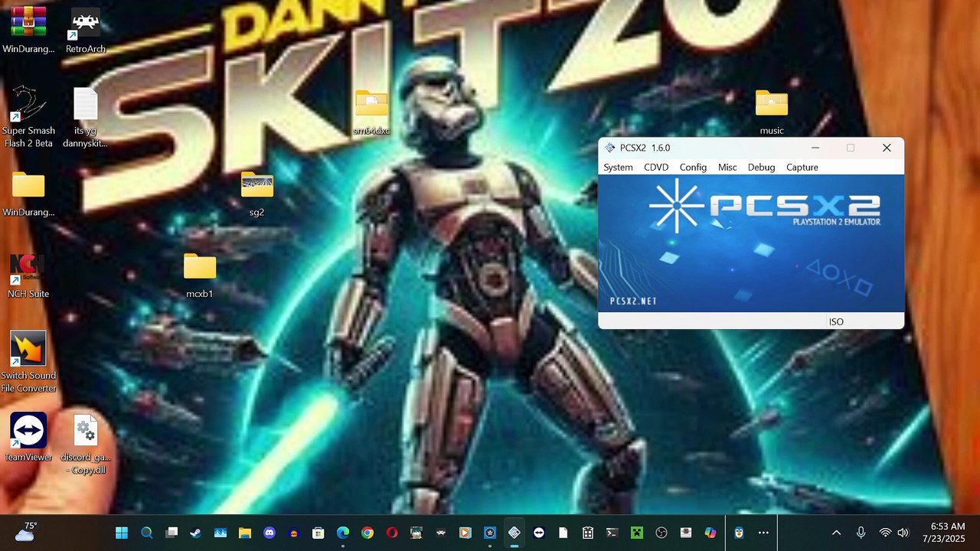980x551 pixels.
Task: Open Microsoft Edge from the taskbar
Action: pos(343,533)
